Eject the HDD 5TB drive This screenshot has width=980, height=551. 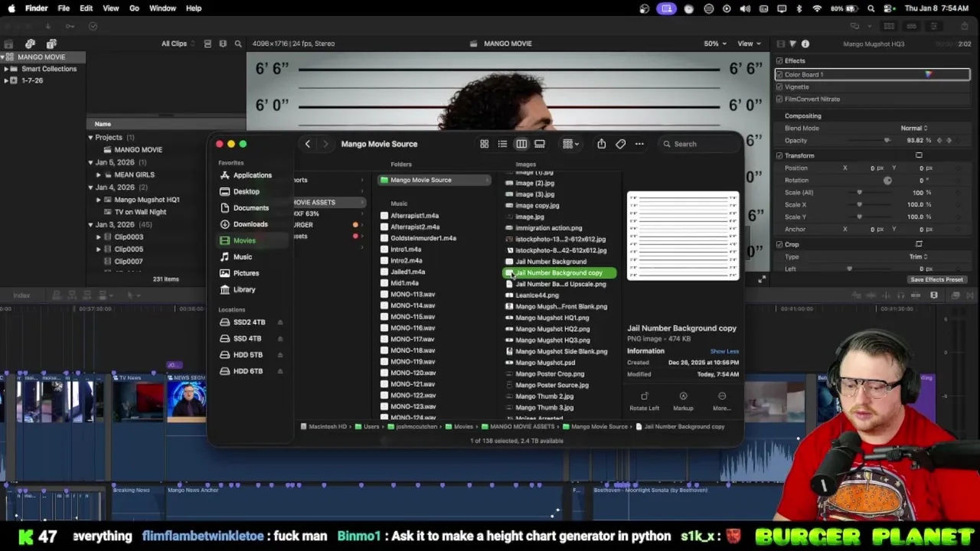click(x=279, y=355)
